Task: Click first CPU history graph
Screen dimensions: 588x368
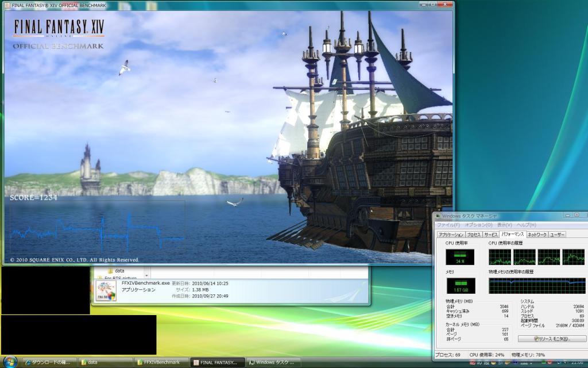Action: [500, 257]
